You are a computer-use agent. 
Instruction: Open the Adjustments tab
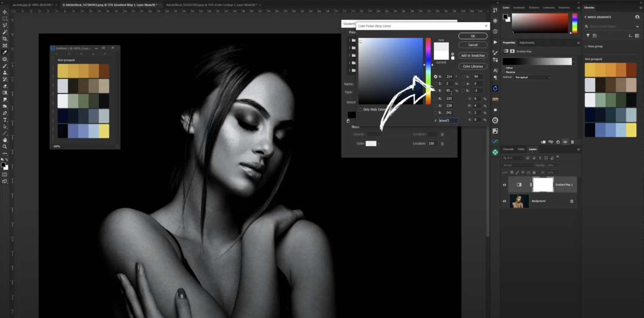point(527,43)
